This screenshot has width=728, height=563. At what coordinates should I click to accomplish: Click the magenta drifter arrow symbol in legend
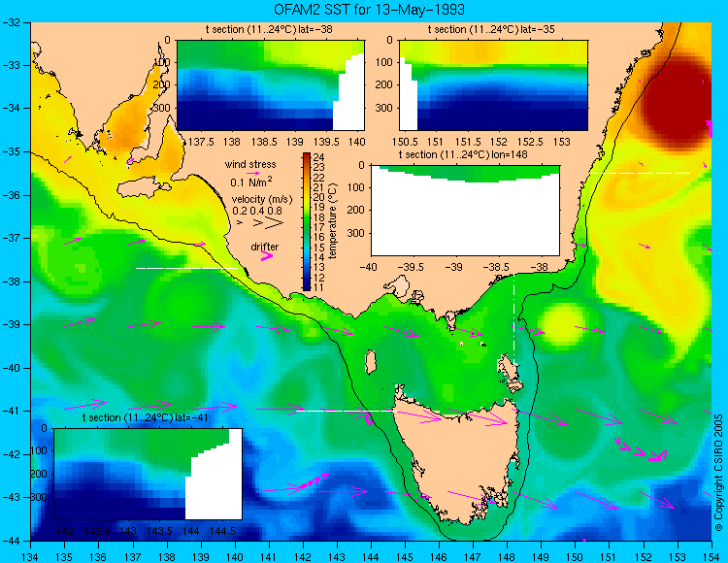(x=267, y=256)
